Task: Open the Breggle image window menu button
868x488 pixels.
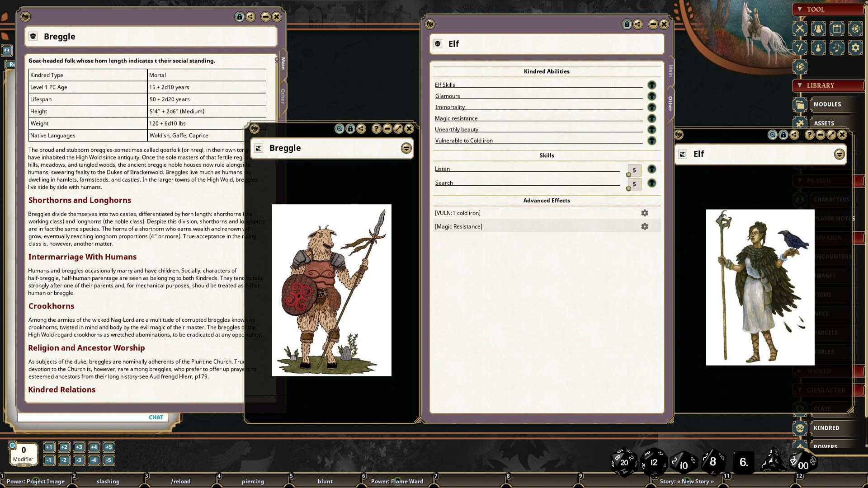Action: coord(406,148)
